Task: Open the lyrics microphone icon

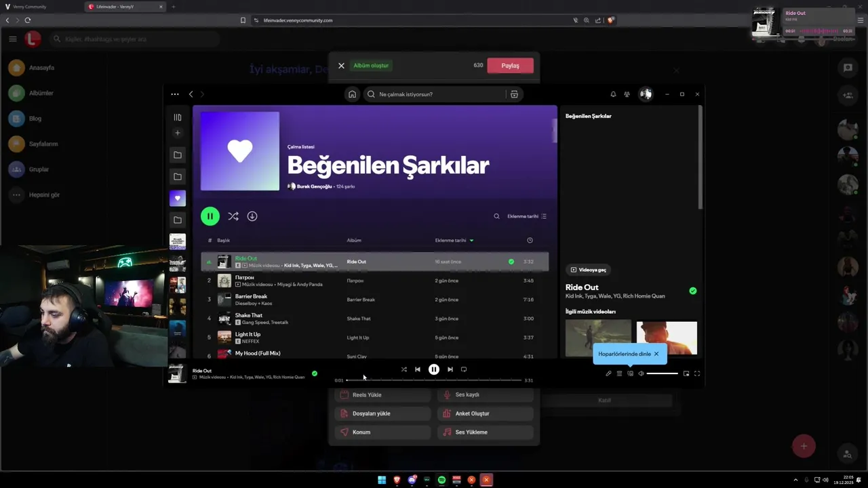Action: point(608,373)
